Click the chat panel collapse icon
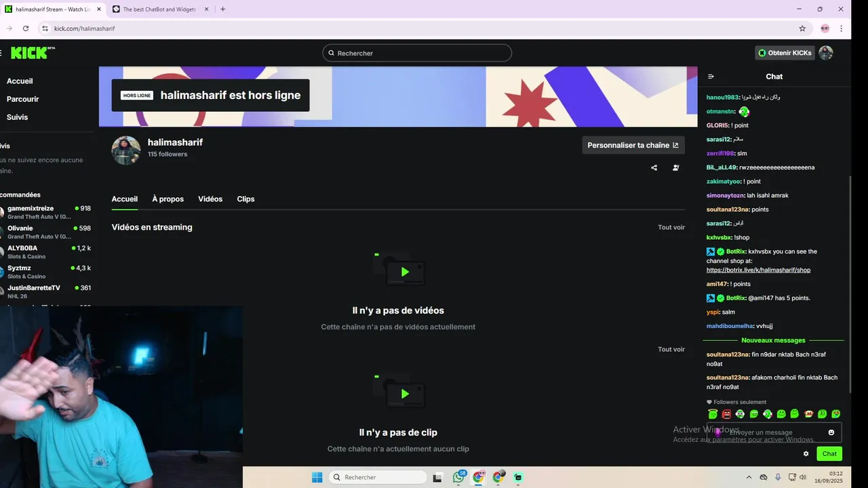Screen dimensions: 868x488 pos(711,77)
